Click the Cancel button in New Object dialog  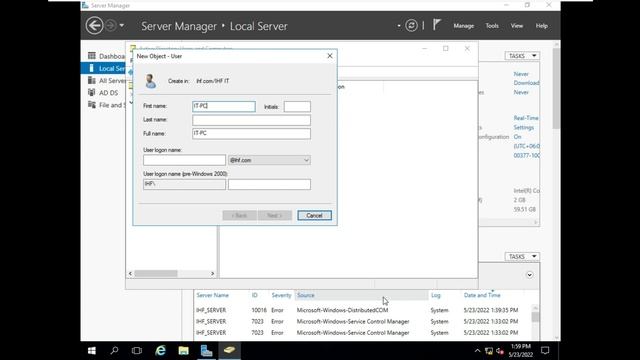tap(314, 216)
